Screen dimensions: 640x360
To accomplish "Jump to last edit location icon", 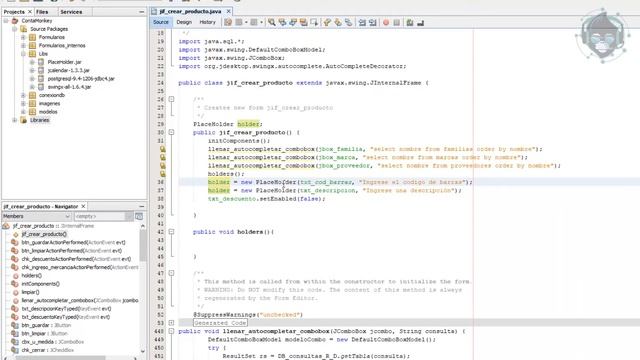I will pos(228,22).
